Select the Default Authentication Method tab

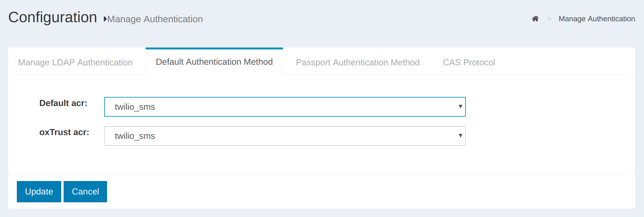point(214,62)
